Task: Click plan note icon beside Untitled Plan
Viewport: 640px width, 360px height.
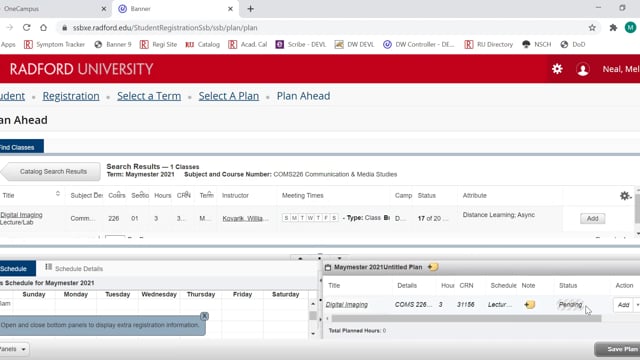Action: tap(433, 267)
